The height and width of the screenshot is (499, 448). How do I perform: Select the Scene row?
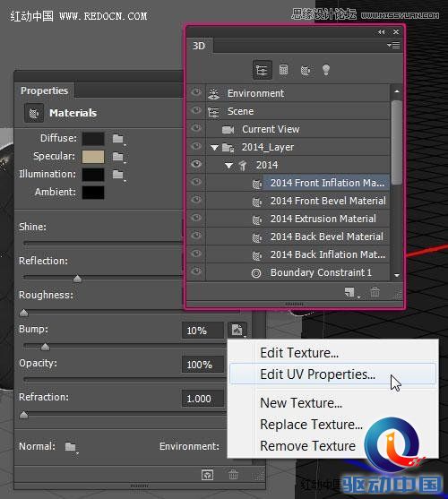click(x=297, y=111)
